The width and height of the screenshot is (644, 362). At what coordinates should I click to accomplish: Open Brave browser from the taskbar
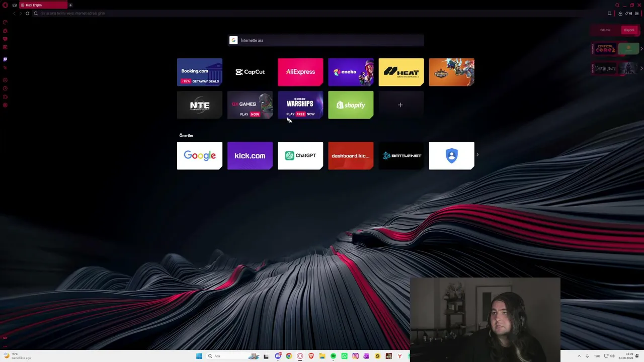311,356
